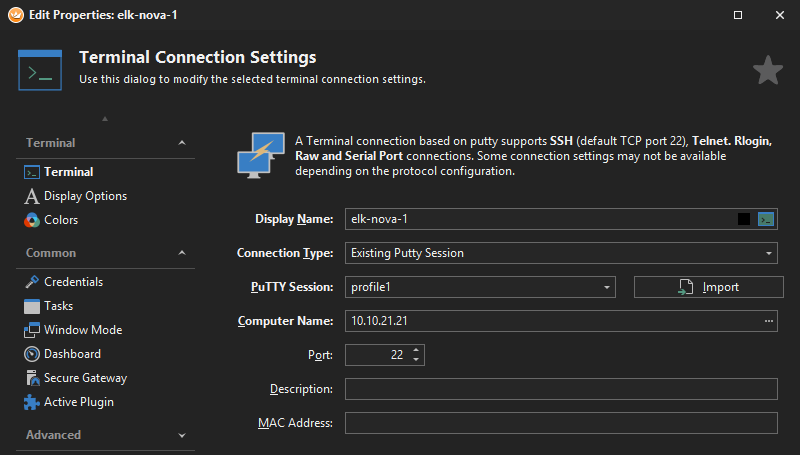Open the Colors settings page
The width and height of the screenshot is (800, 455).
click(61, 220)
